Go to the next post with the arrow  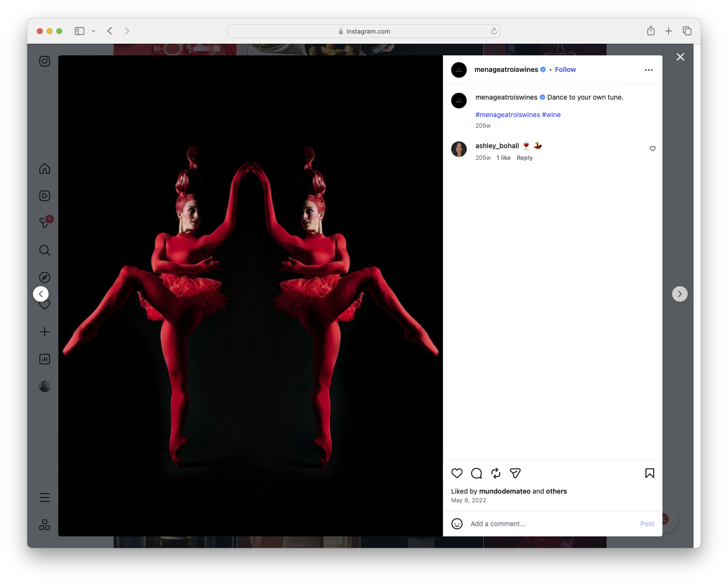click(x=680, y=293)
